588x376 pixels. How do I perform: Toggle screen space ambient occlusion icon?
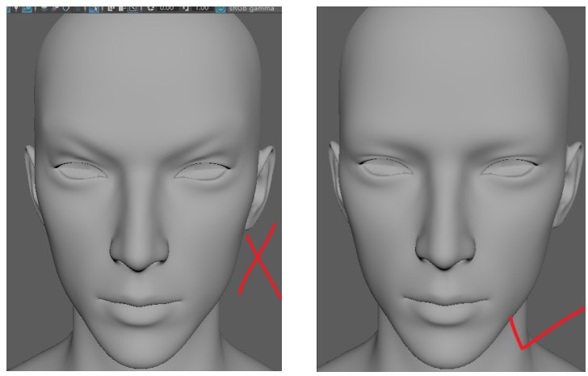point(57,9)
